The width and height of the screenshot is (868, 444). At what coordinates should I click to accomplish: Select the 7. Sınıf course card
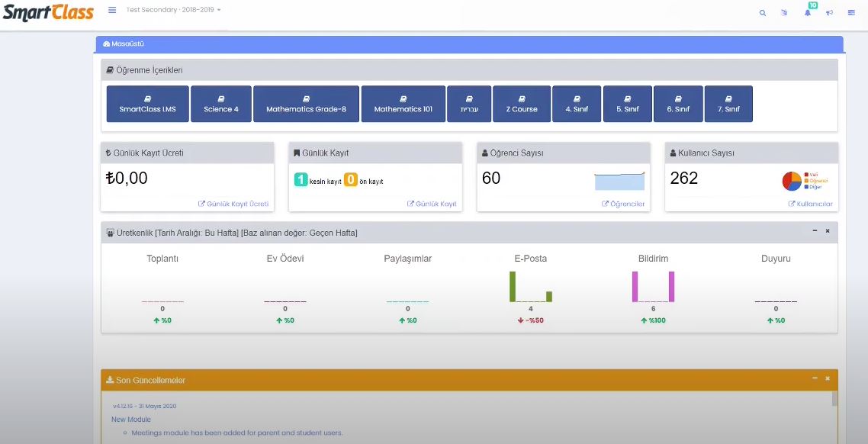[x=728, y=103]
